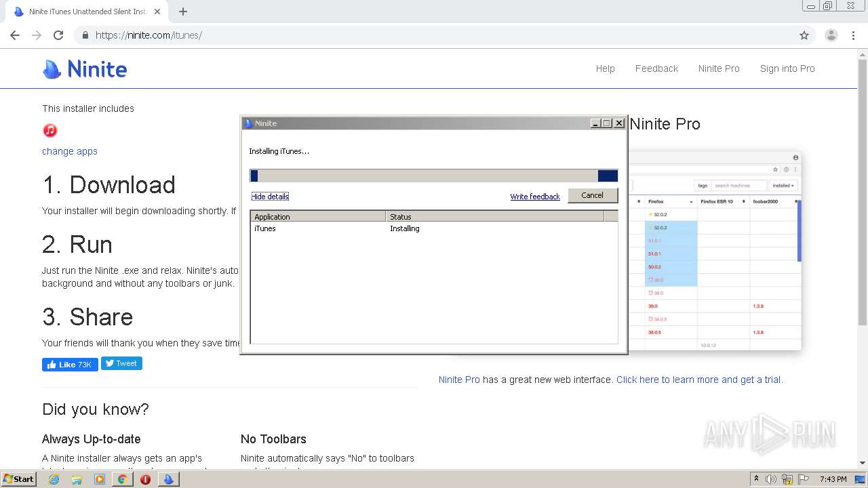The image size is (868, 488).
Task: Click the volume speaker tray icon
Action: coord(771,479)
